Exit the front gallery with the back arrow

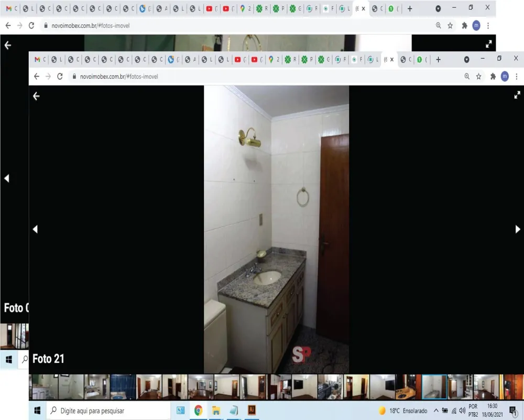pos(36,96)
